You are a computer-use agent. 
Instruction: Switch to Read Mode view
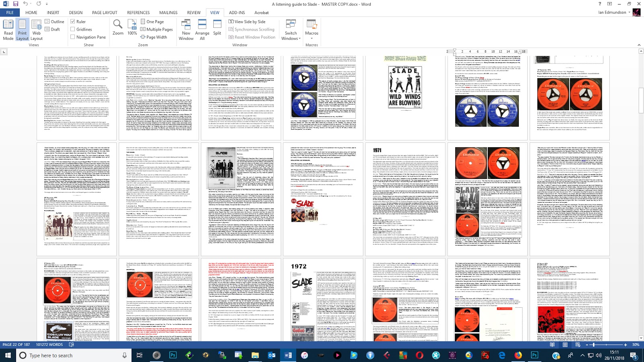8,30
